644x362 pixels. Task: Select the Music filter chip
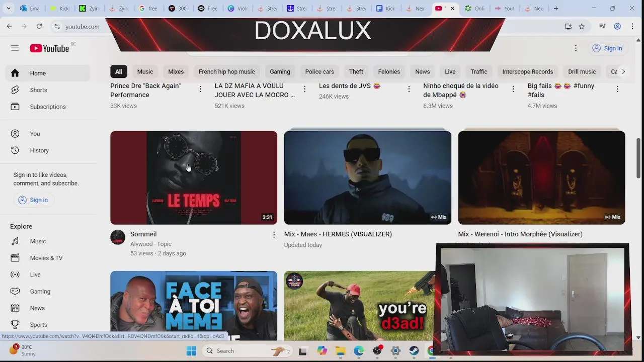[x=145, y=71]
